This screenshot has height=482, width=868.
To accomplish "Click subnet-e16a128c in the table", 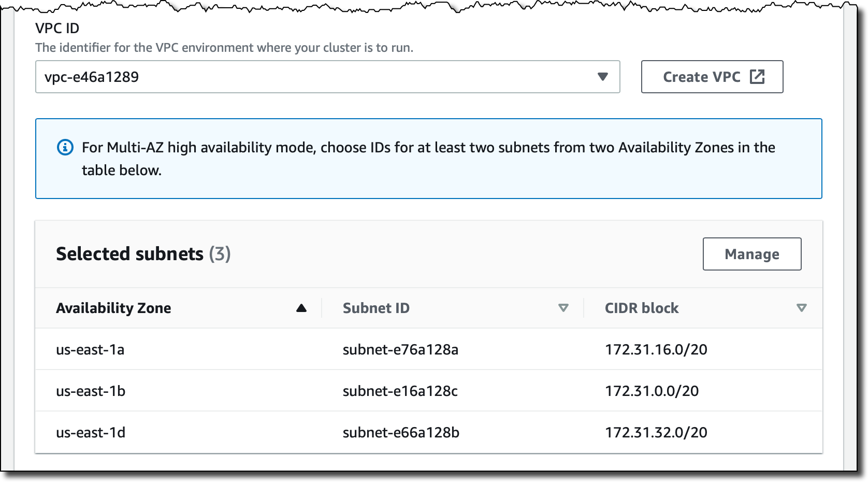I will (x=400, y=391).
